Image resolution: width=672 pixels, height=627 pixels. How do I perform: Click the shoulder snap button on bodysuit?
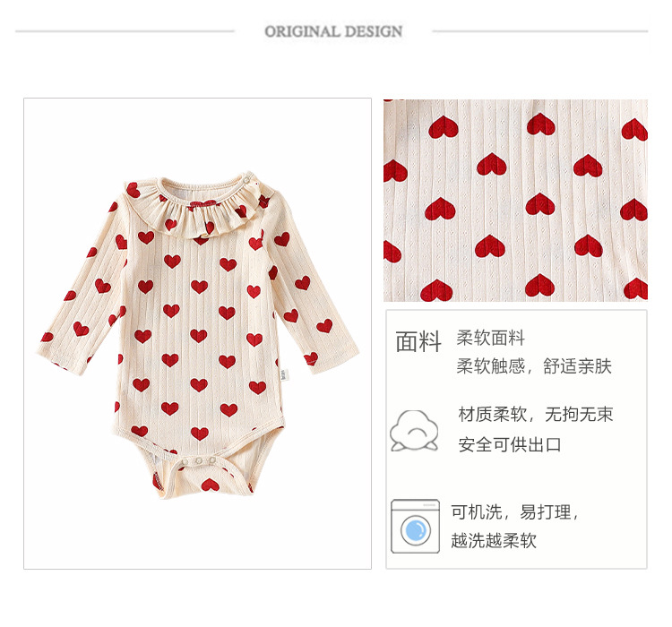click(247, 180)
